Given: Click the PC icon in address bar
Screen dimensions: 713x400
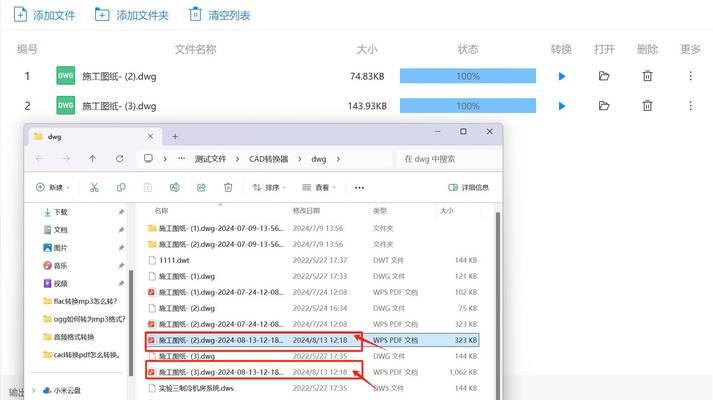Looking at the screenshot, I should tap(148, 158).
